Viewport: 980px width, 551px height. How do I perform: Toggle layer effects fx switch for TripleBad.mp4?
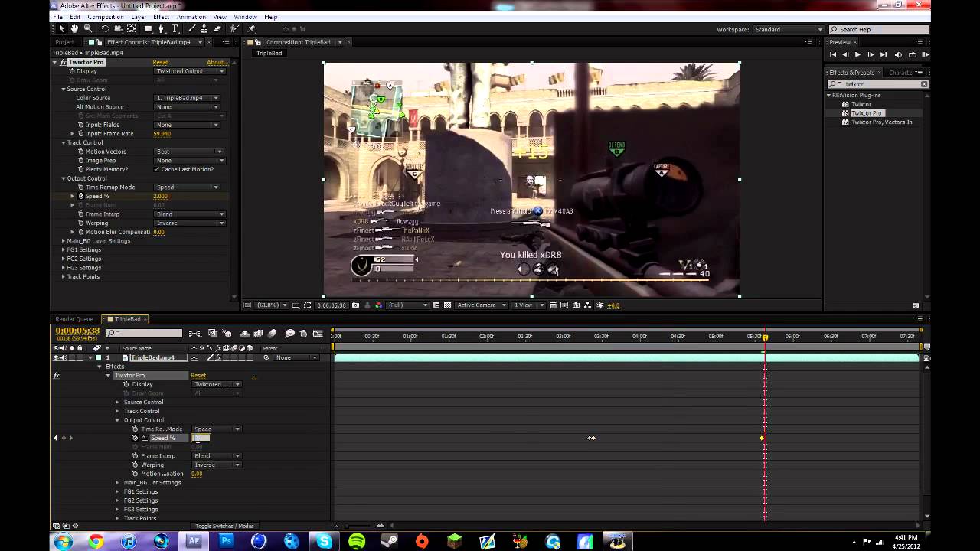coord(218,357)
